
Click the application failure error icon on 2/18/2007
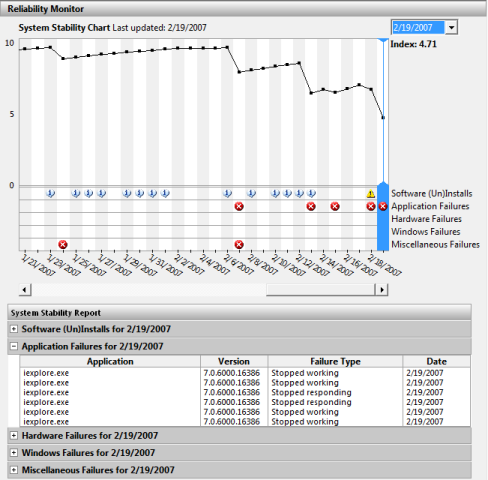pyautogui.click(x=371, y=206)
